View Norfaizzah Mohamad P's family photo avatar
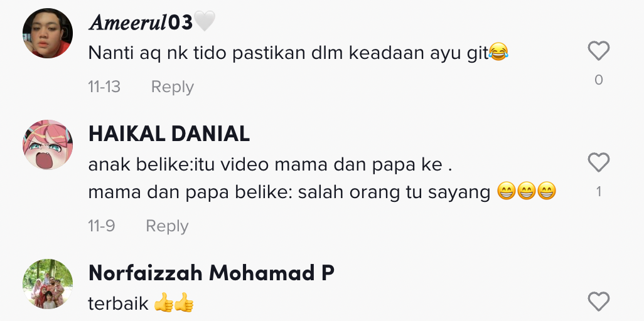The height and width of the screenshot is (321, 644). tap(48, 284)
